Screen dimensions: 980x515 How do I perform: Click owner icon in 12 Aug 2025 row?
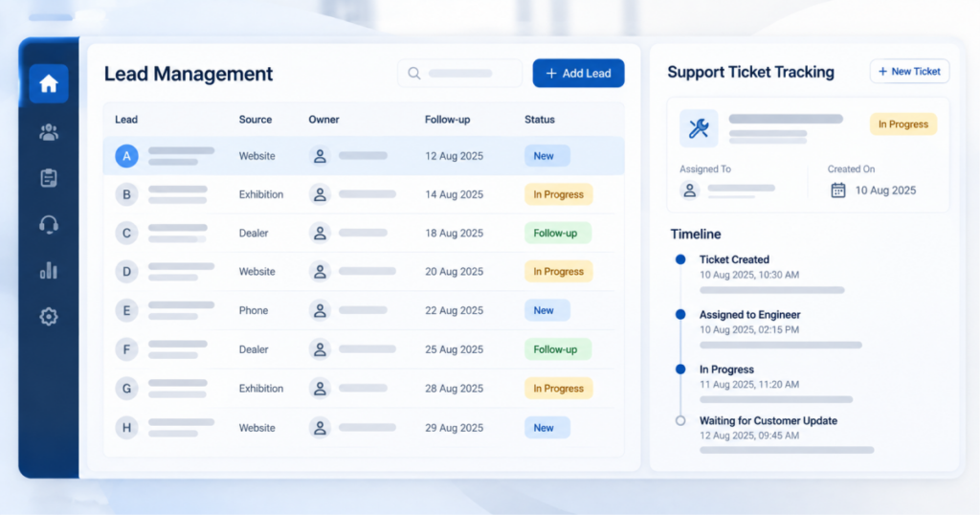coord(320,156)
